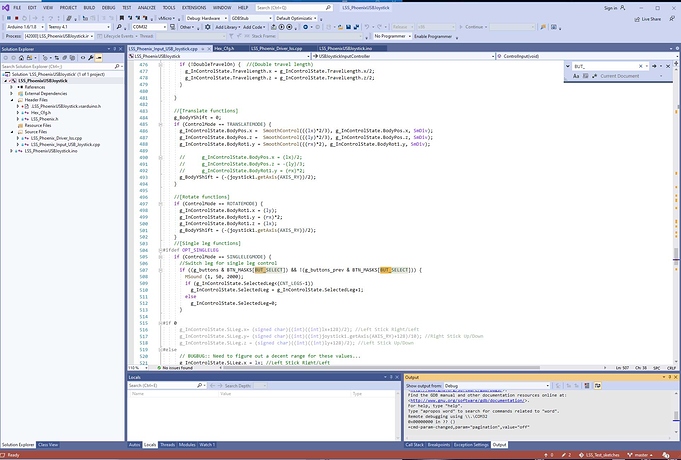The height and width of the screenshot is (460, 681).
Task: Switch to the Breakpoints tab
Action: 439,445
